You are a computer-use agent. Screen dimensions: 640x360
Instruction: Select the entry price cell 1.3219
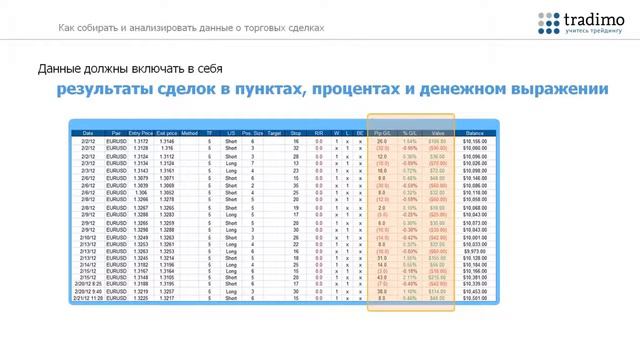(141, 292)
